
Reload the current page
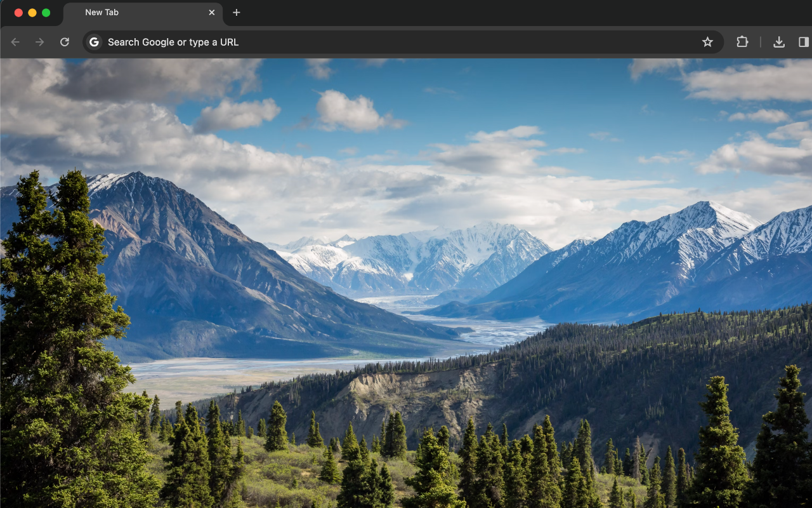pos(64,42)
